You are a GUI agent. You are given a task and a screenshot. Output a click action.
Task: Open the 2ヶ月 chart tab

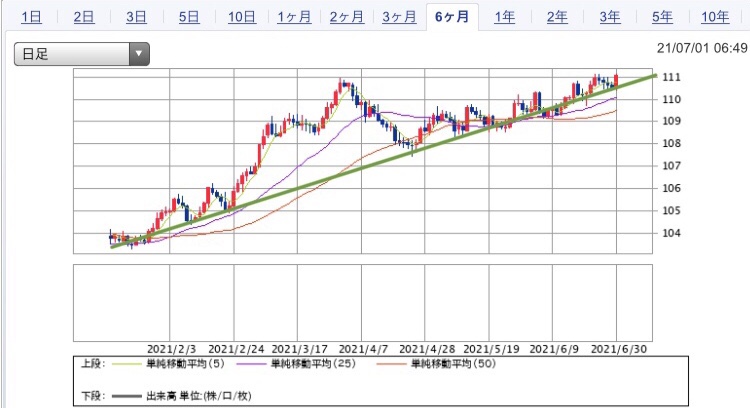(x=346, y=17)
